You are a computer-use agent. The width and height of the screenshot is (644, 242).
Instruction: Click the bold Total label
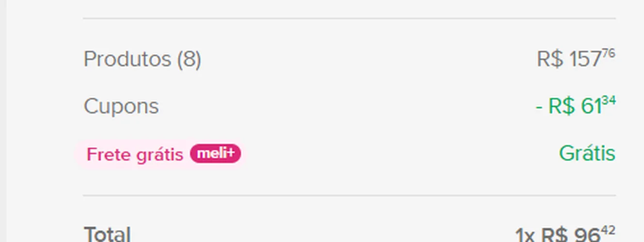107,235
